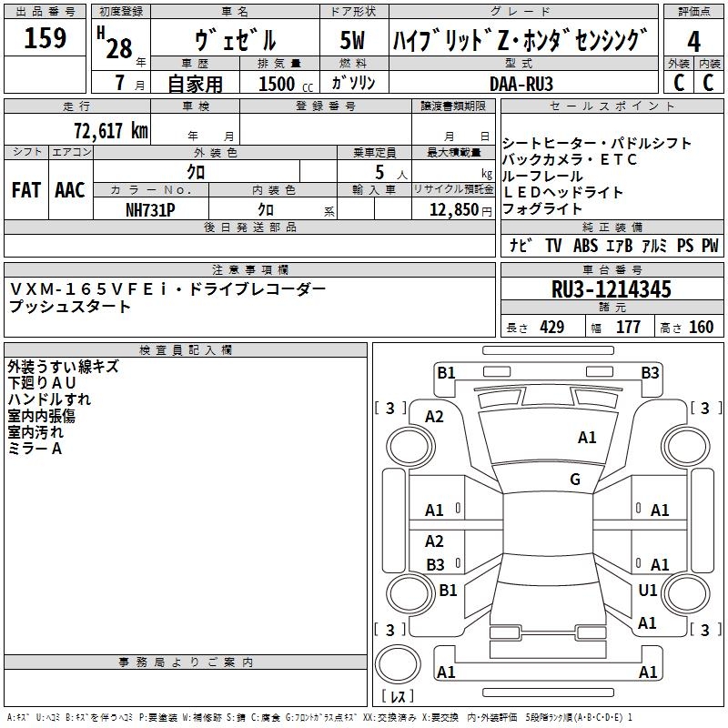Screen dimensions: 728x728
Task: Click TV in genuine equipment row
Action: (553, 245)
